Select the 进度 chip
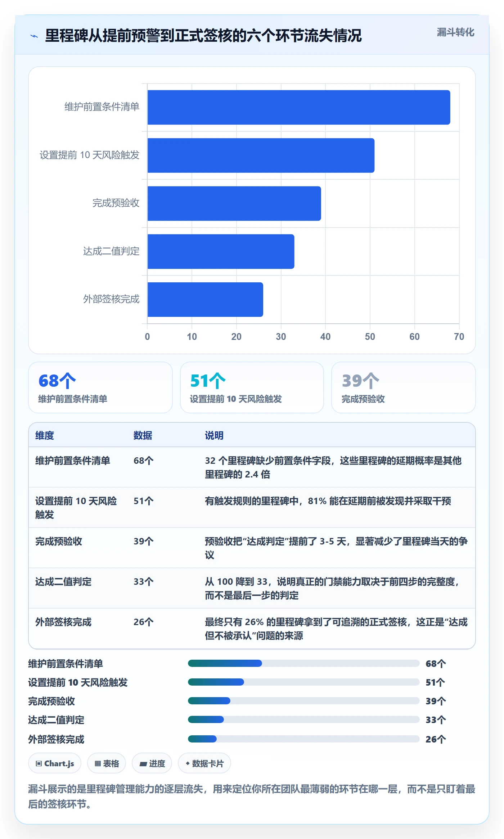This screenshot has height=839, width=504. [x=152, y=763]
